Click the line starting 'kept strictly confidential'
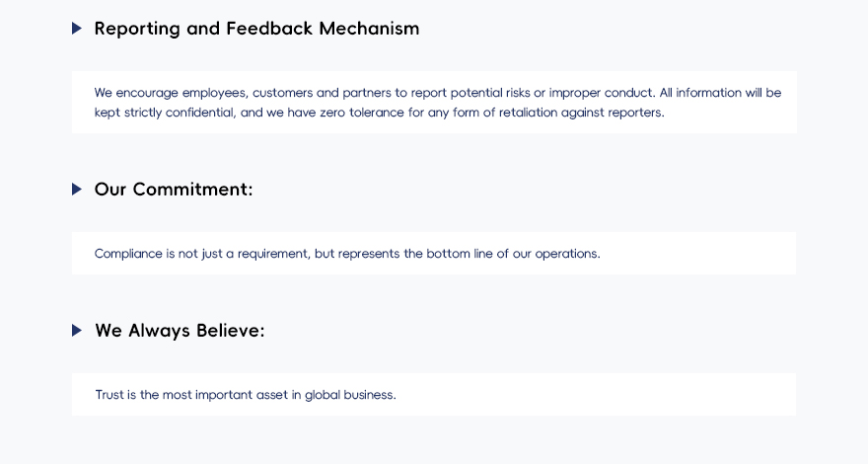 (380, 113)
